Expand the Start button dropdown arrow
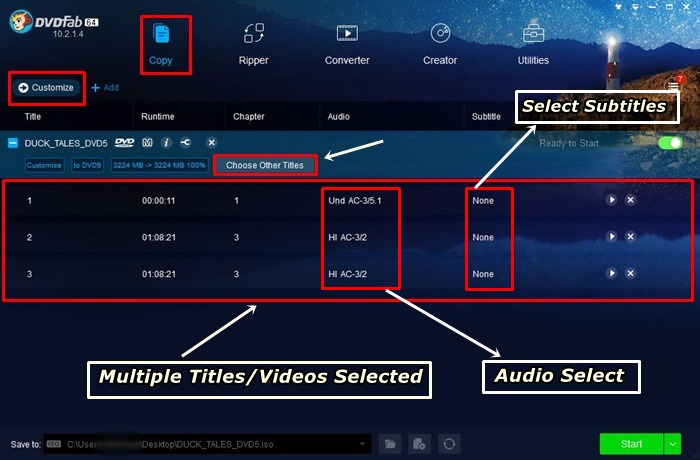The height and width of the screenshot is (460, 700). [x=673, y=444]
